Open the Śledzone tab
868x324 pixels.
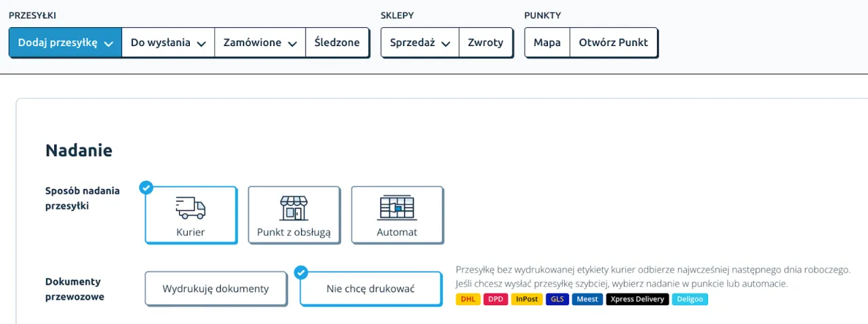(x=337, y=43)
